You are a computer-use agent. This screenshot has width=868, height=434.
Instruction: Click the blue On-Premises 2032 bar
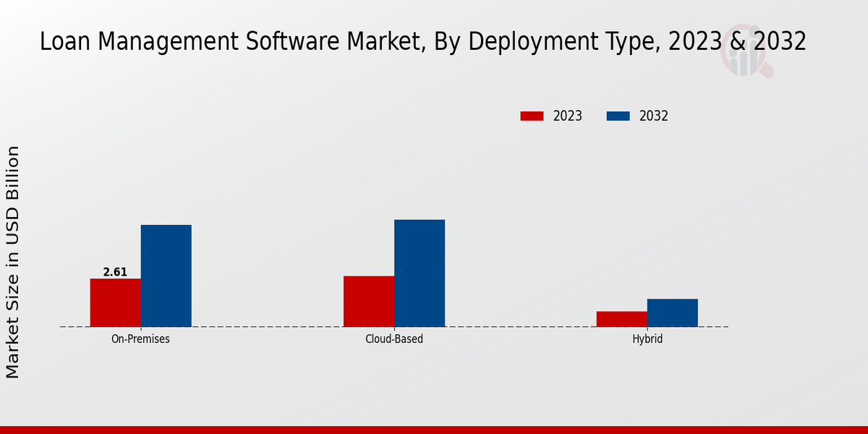pos(166,276)
